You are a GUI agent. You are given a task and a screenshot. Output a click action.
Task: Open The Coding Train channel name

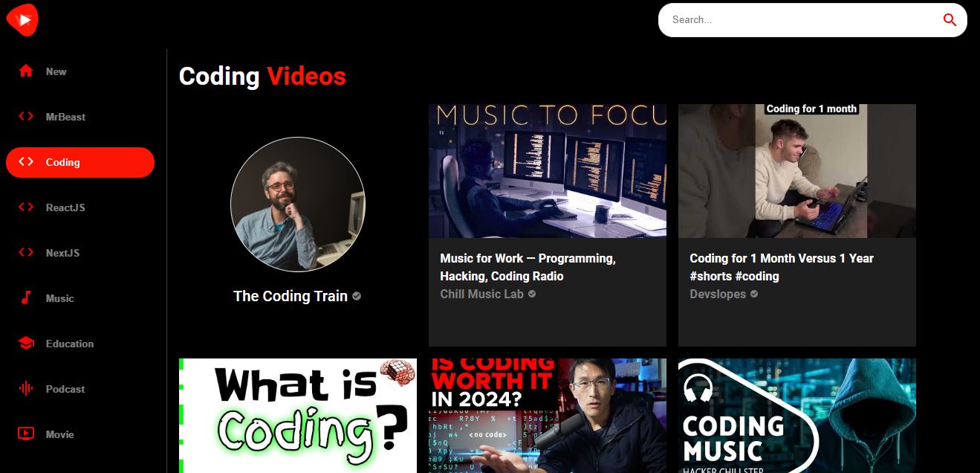(x=291, y=296)
